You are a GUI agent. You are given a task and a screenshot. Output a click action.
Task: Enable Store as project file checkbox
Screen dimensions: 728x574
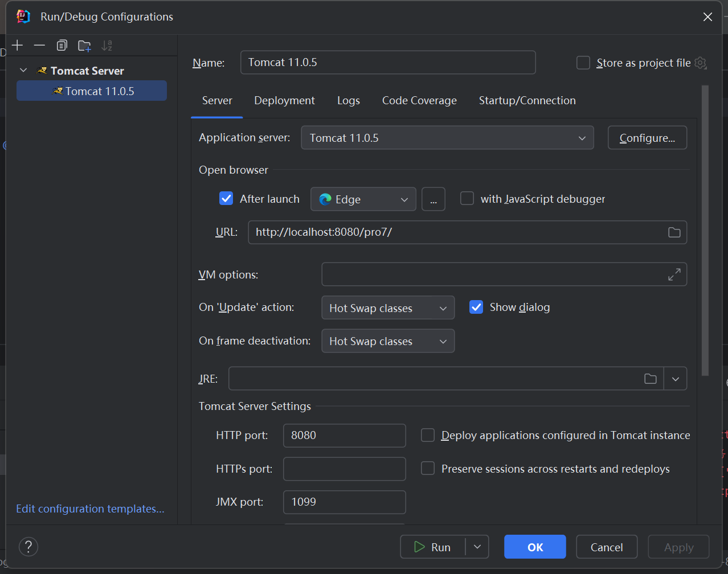pyautogui.click(x=583, y=63)
